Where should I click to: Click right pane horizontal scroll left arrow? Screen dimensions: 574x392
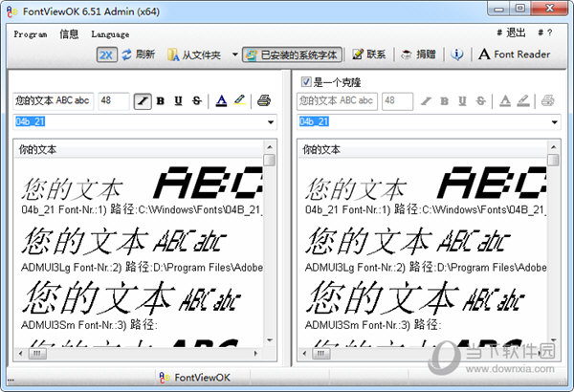(304, 353)
